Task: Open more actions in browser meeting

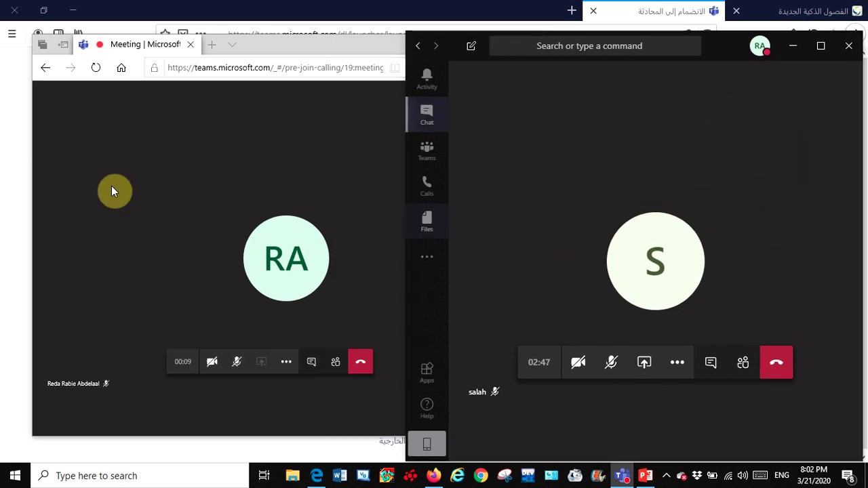Action: (286, 362)
